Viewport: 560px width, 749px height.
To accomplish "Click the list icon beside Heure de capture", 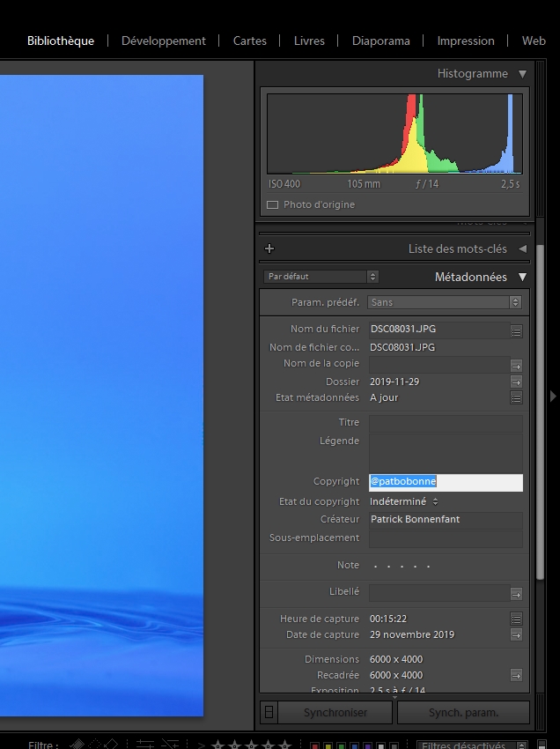I will 516,619.
